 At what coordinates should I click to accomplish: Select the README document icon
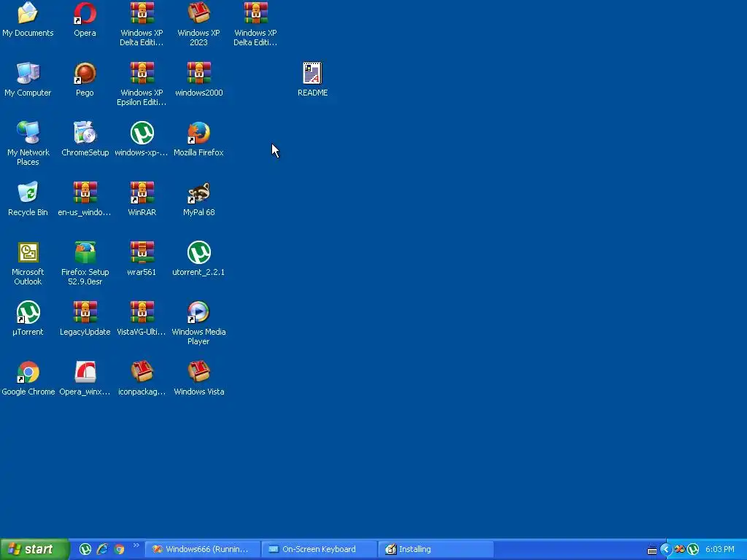tap(312, 79)
